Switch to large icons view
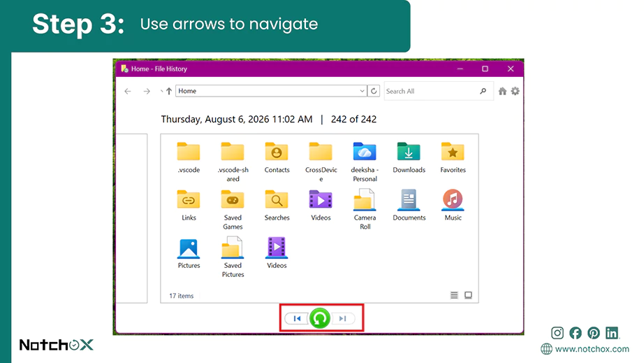 (x=468, y=295)
